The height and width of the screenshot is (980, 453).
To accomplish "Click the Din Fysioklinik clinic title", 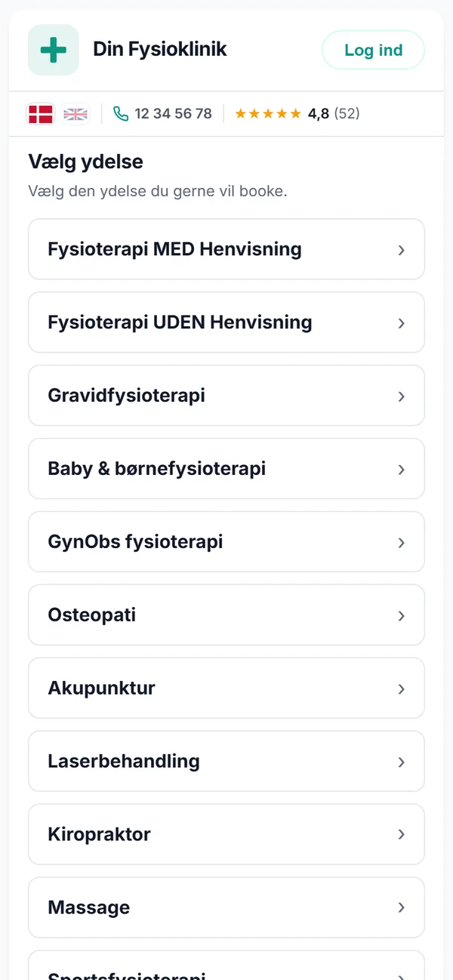I will coord(160,50).
